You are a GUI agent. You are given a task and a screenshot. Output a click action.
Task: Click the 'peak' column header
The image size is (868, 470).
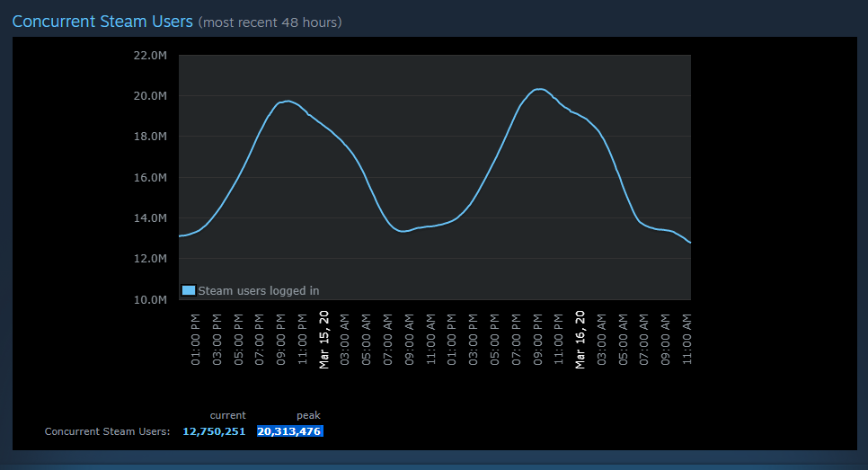[308, 415]
